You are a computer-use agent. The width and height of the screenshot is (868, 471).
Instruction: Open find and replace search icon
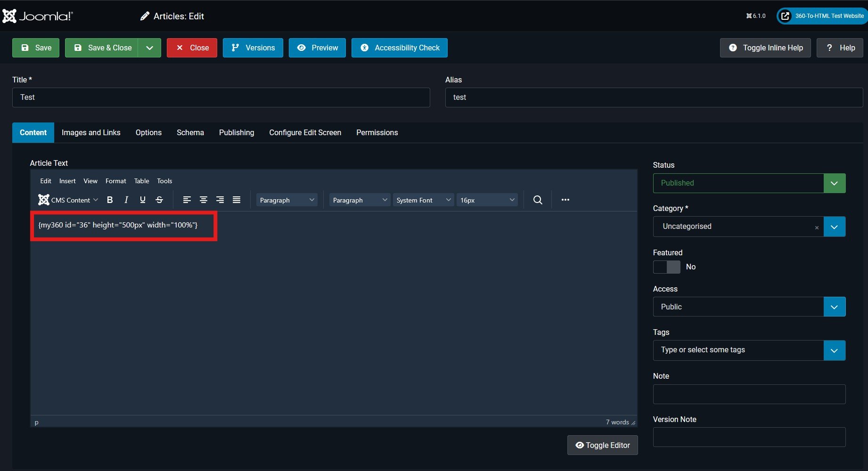tap(538, 200)
